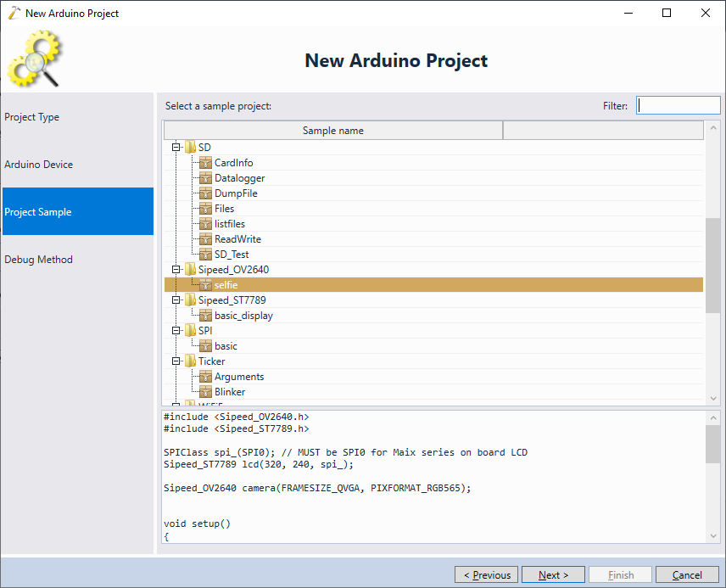The width and height of the screenshot is (726, 588).
Task: Click the disabled Finish button
Action: [621, 575]
